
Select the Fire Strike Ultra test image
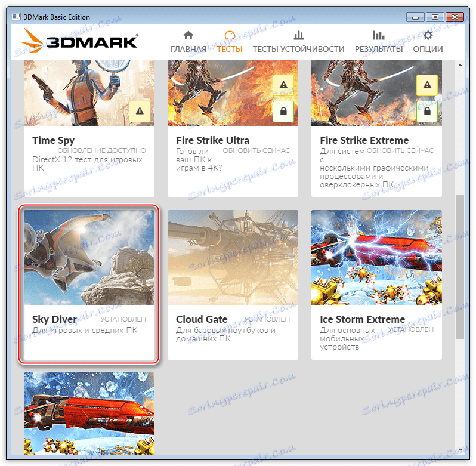click(x=233, y=93)
